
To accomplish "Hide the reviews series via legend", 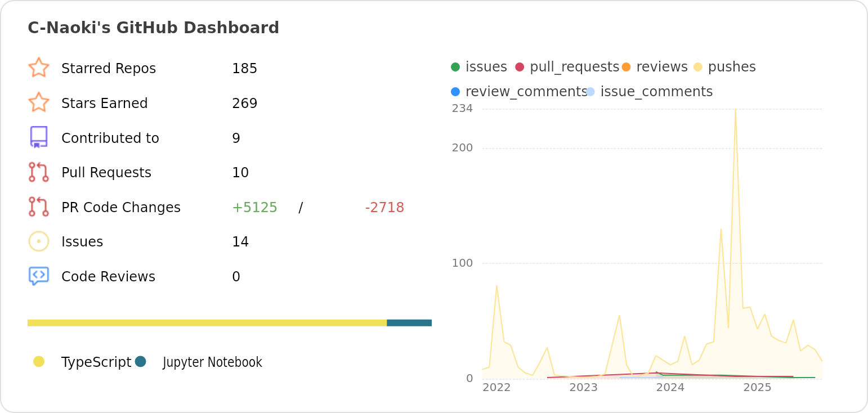I will coord(655,67).
